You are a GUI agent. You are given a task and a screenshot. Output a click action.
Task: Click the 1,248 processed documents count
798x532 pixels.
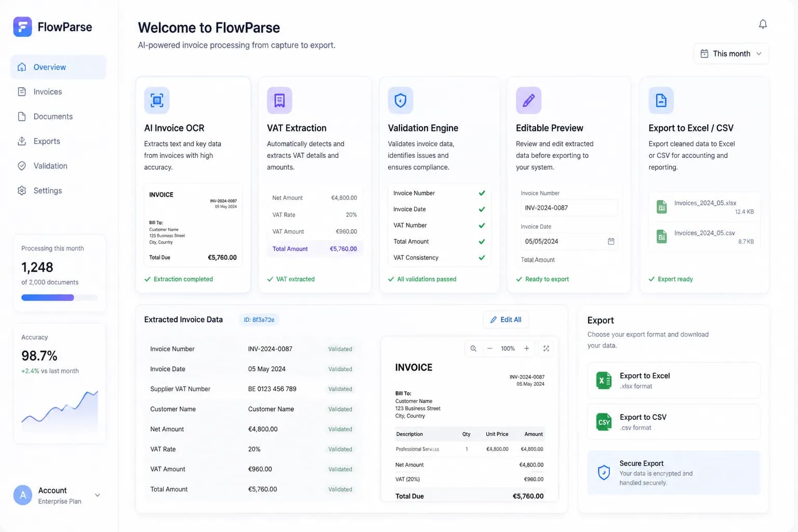(37, 267)
